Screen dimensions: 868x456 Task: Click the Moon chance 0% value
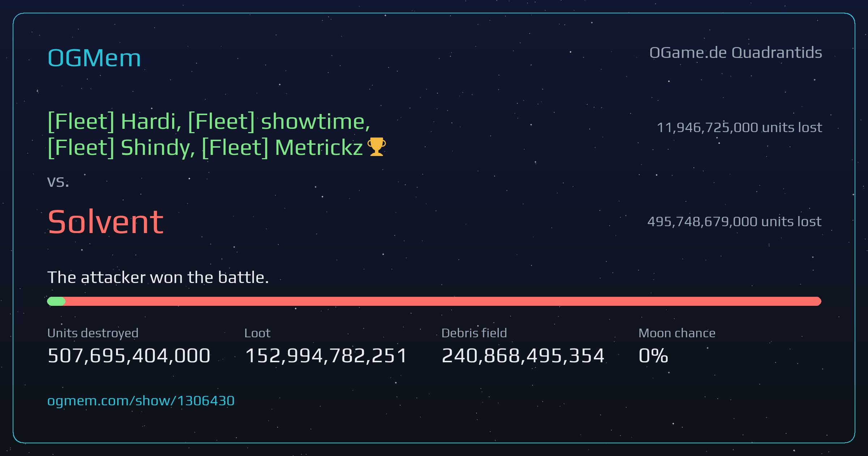pyautogui.click(x=653, y=355)
